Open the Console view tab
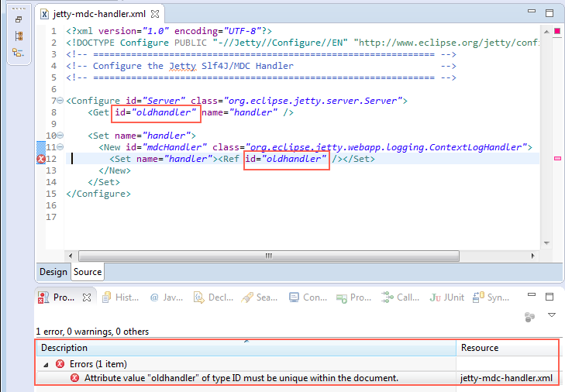This screenshot has height=392, width=565. pyautogui.click(x=308, y=297)
